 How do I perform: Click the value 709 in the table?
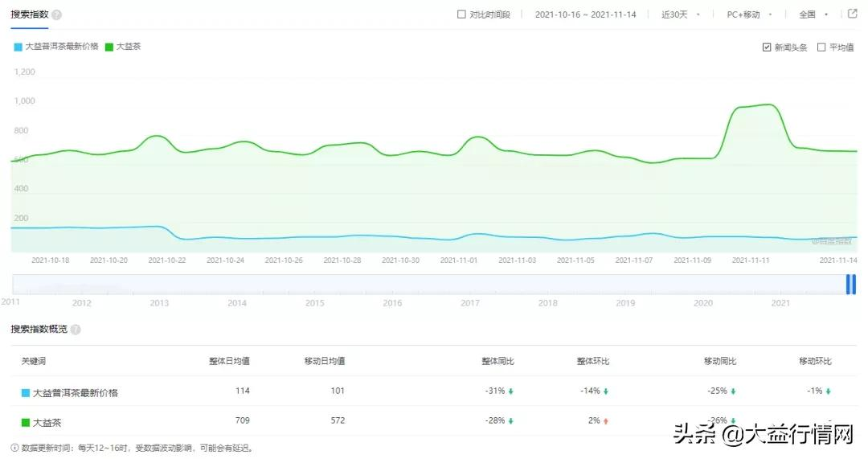tap(243, 420)
